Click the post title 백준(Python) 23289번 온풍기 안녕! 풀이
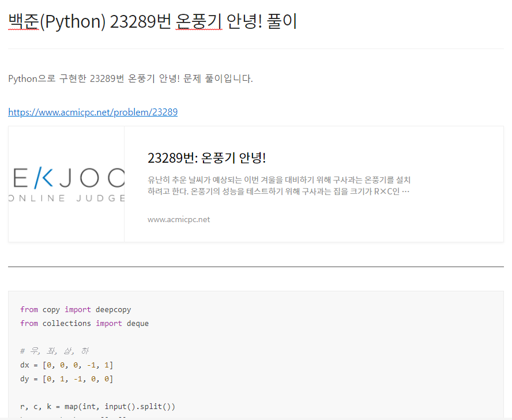The image size is (512, 420). click(152, 21)
